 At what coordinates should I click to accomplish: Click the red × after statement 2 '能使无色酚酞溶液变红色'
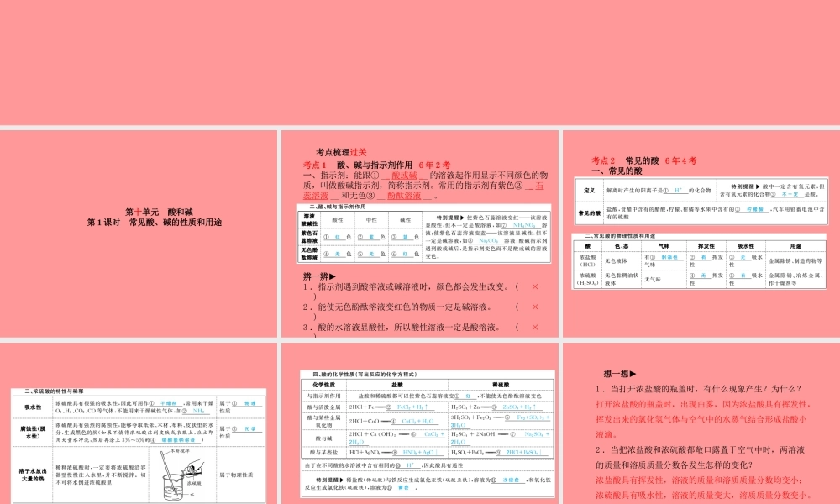coord(534,307)
